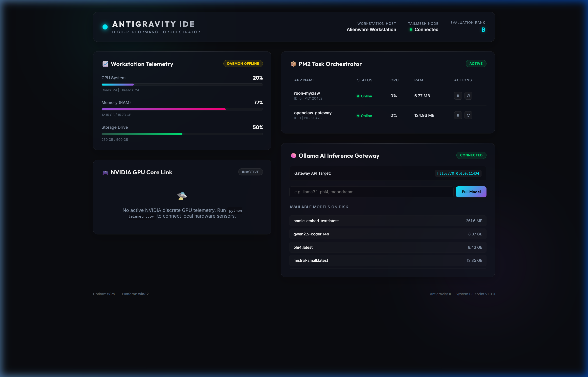Image resolution: width=588 pixels, height=377 pixels.
Task: Click the 77% memory value
Action: tap(258, 103)
